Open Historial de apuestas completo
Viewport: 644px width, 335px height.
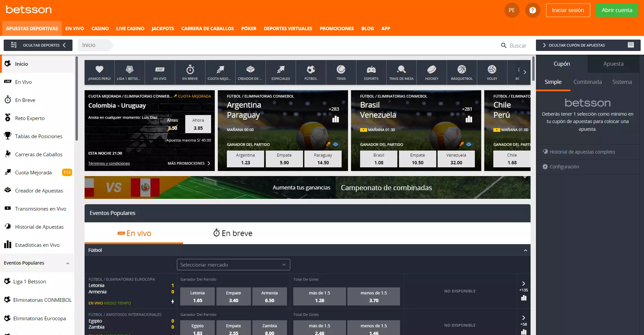582,152
